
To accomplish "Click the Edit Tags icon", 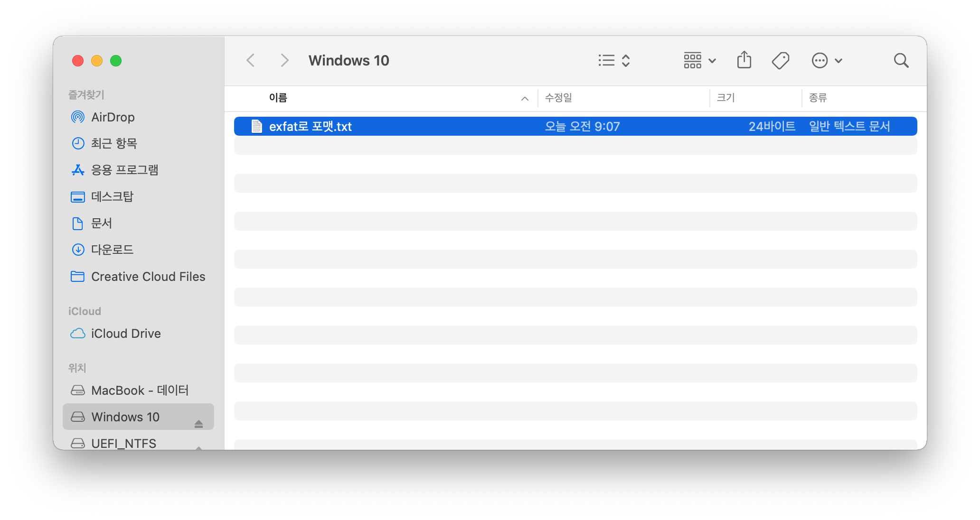I will click(780, 60).
